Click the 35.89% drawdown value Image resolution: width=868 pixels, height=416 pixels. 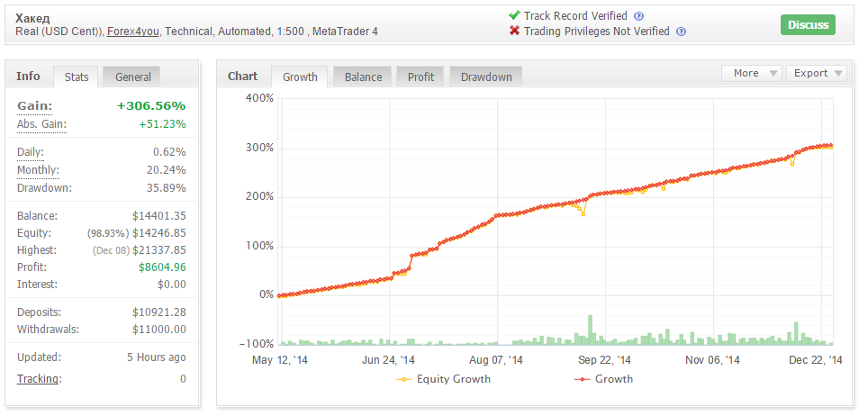(x=167, y=188)
